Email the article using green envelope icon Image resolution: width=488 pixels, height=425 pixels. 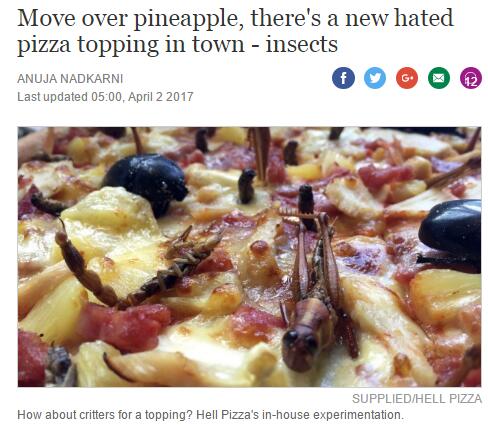(x=439, y=78)
